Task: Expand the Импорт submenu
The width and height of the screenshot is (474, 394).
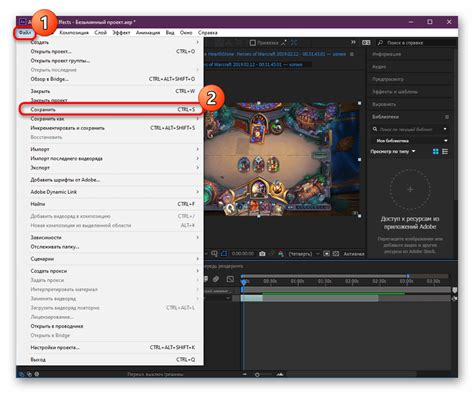Action: pyautogui.click(x=111, y=149)
